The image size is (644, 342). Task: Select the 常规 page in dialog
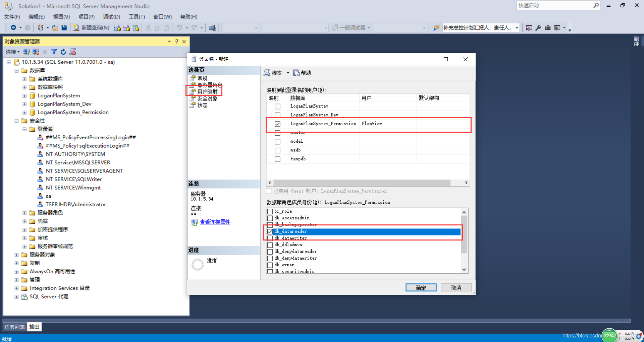[202, 78]
